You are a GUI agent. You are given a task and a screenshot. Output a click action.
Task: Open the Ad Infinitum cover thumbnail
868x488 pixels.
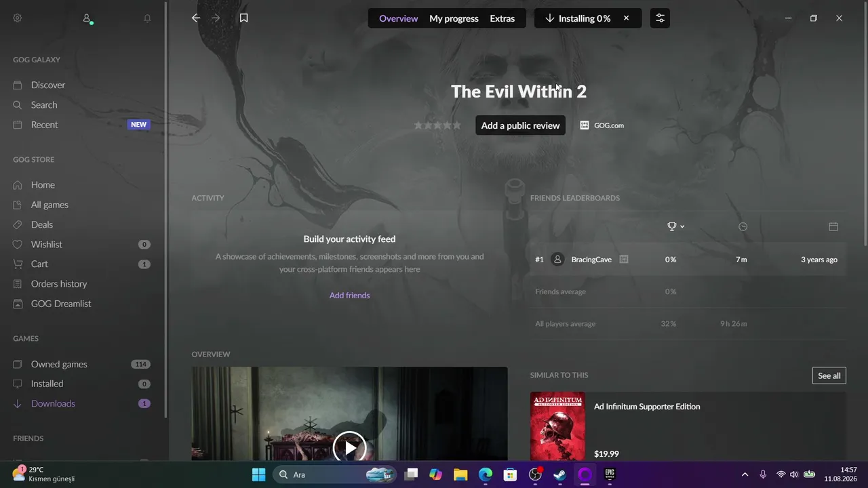pyautogui.click(x=557, y=426)
